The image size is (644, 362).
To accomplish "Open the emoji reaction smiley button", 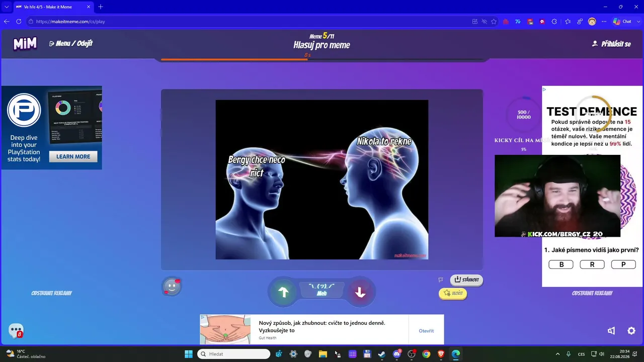I will click(x=172, y=287).
